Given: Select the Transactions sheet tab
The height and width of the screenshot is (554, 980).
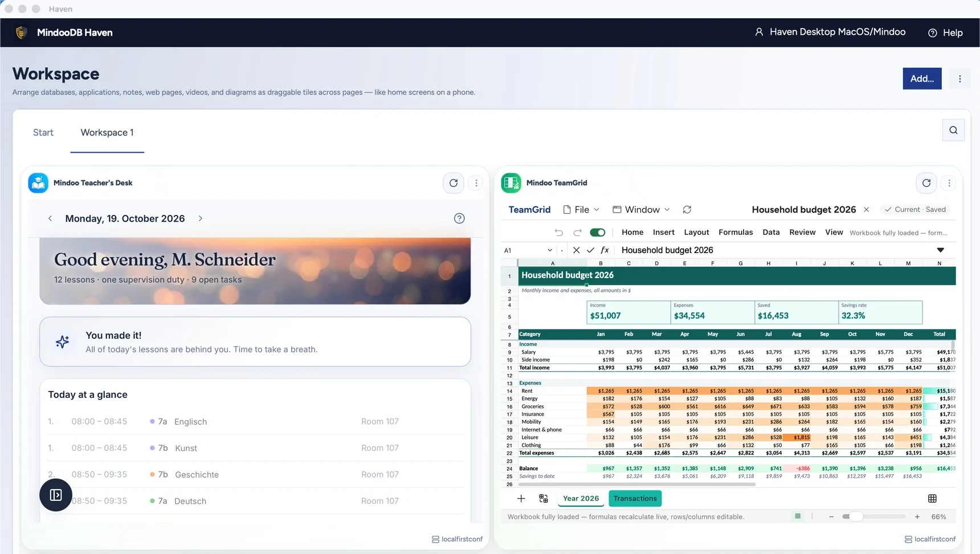Looking at the screenshot, I should click(635, 499).
